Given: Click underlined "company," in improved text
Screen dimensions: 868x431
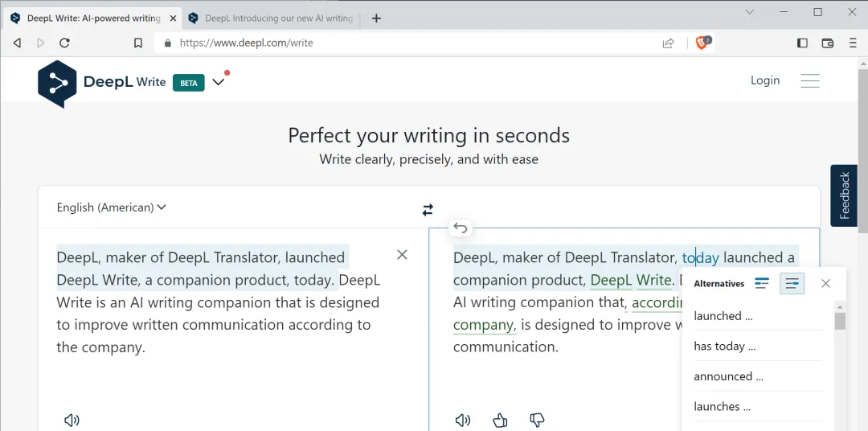Looking at the screenshot, I should click(485, 325).
